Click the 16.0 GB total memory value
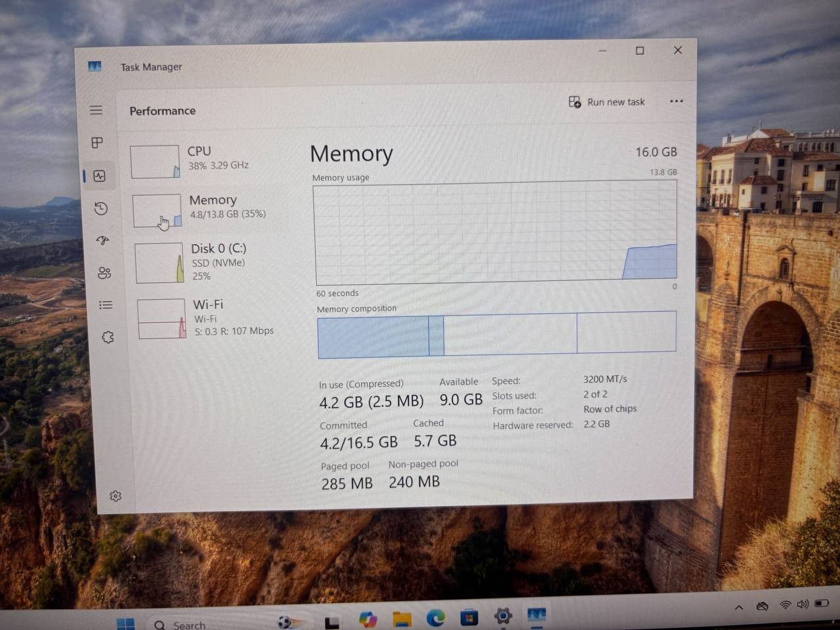Image resolution: width=840 pixels, height=630 pixels. coord(656,152)
